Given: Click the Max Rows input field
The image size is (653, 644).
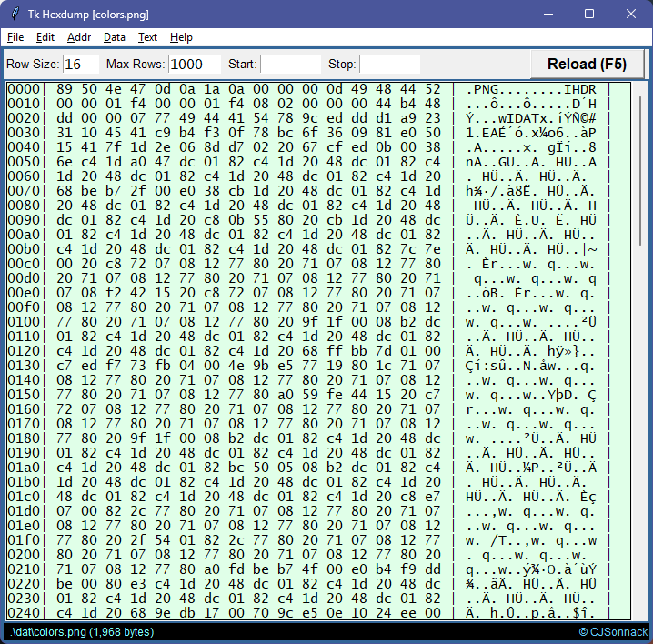Looking at the screenshot, I should point(195,65).
